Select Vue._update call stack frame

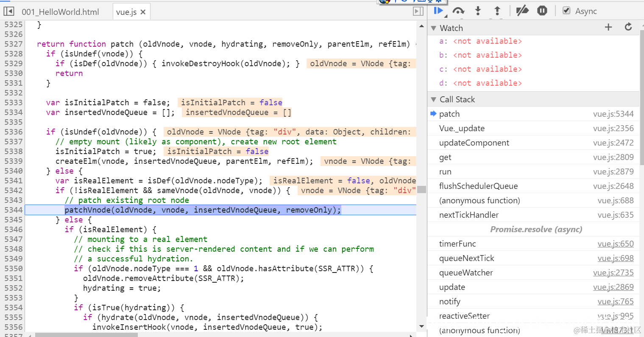533,128
